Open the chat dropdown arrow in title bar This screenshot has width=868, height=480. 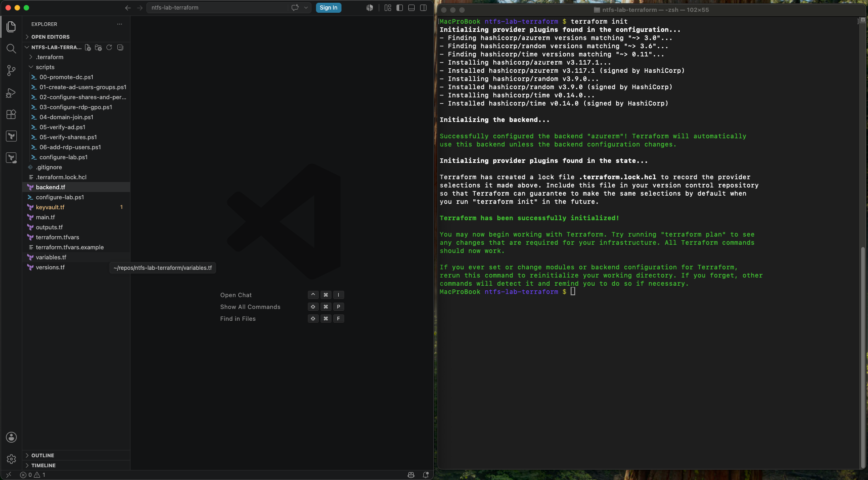click(306, 8)
